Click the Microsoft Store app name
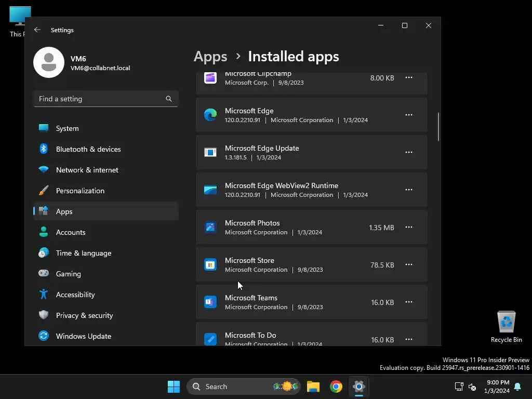Image resolution: width=532 pixels, height=399 pixels. pyautogui.click(x=249, y=260)
